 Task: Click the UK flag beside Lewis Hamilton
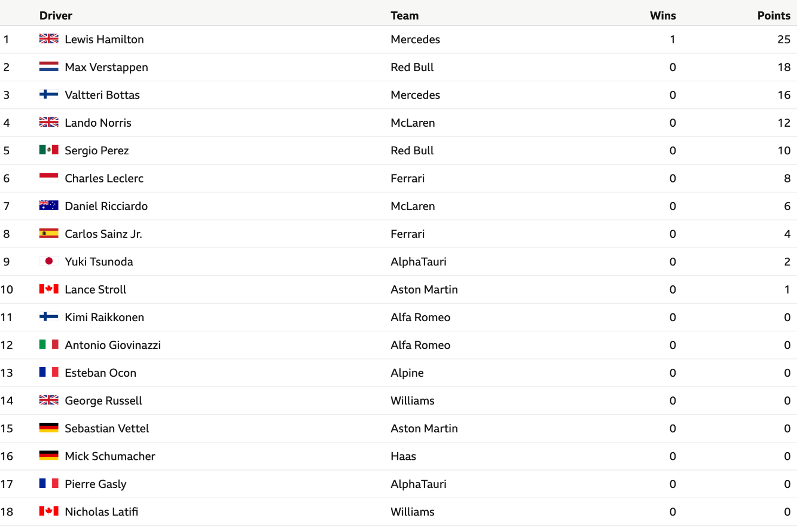click(49, 39)
